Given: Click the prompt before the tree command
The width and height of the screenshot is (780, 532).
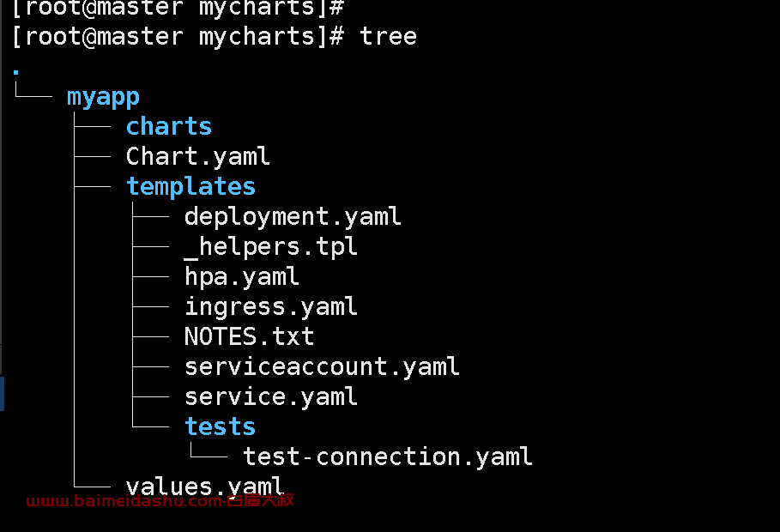Looking at the screenshot, I should pos(178,37).
